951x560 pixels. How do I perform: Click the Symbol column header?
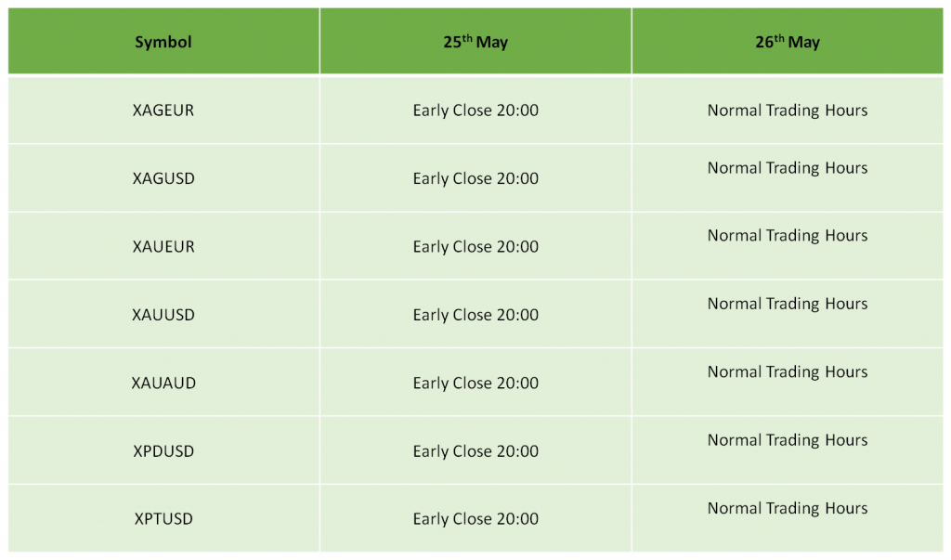[x=163, y=41]
